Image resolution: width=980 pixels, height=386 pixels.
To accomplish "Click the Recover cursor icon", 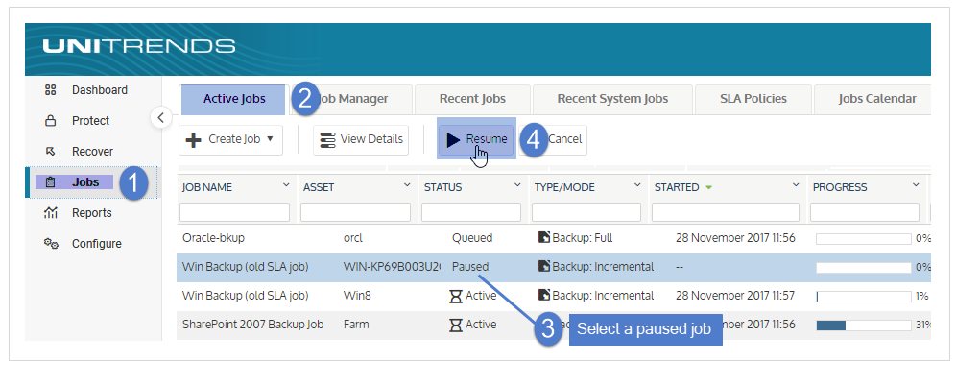I will click(51, 152).
